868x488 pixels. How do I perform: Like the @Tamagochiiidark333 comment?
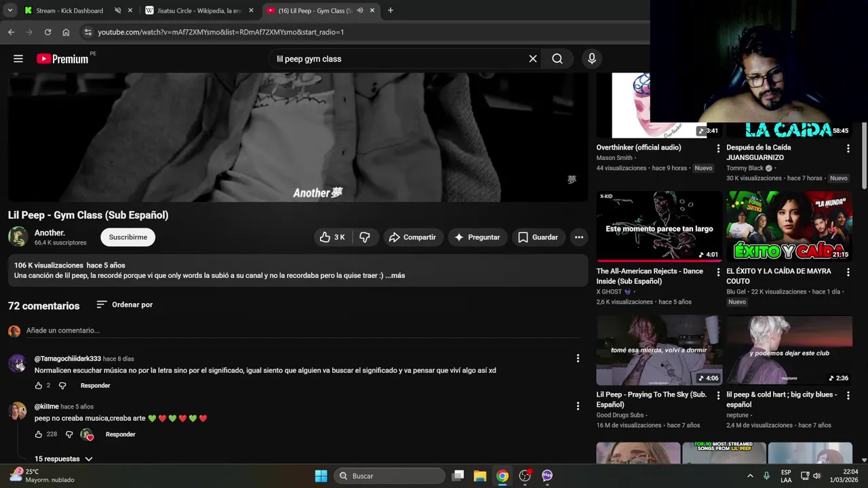point(39,386)
